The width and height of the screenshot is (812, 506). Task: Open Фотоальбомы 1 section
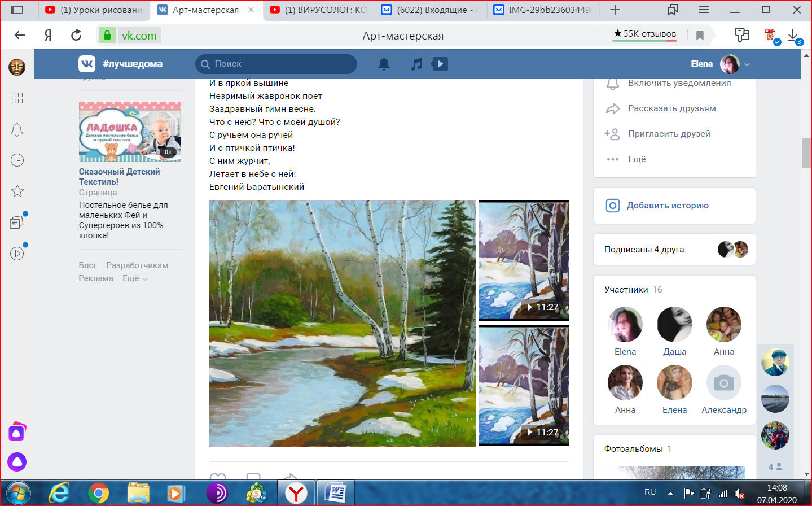coord(638,449)
